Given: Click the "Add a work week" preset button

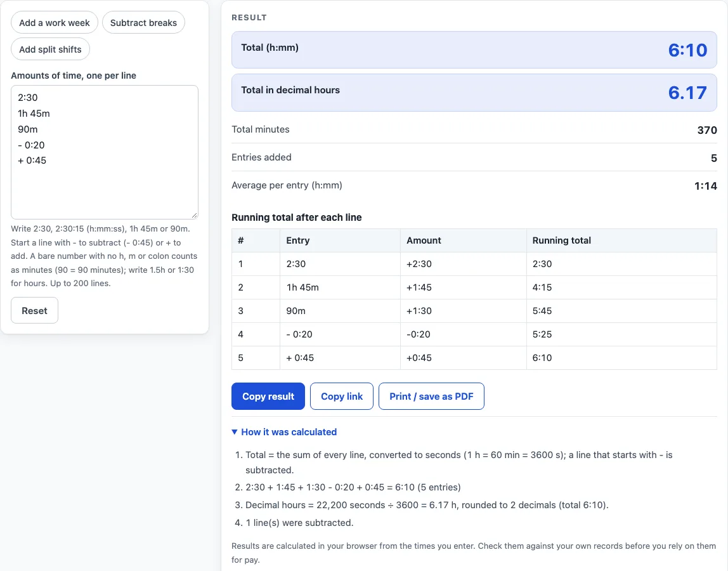Looking at the screenshot, I should 55,23.
